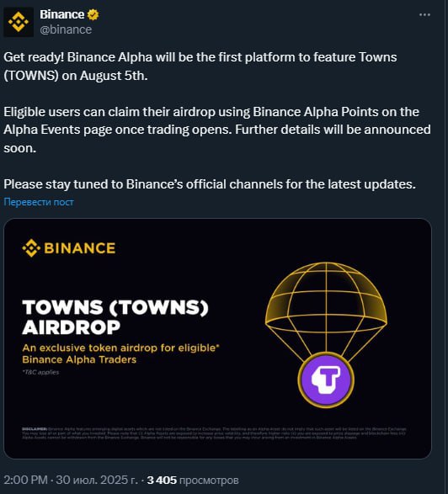Open the three-dot post options menu

424,14
